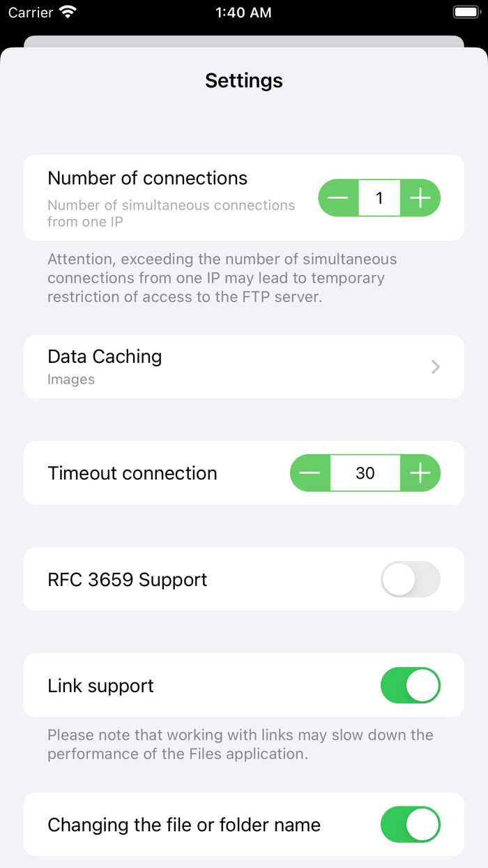
Task: Tap the Number of connections label
Action: click(147, 178)
